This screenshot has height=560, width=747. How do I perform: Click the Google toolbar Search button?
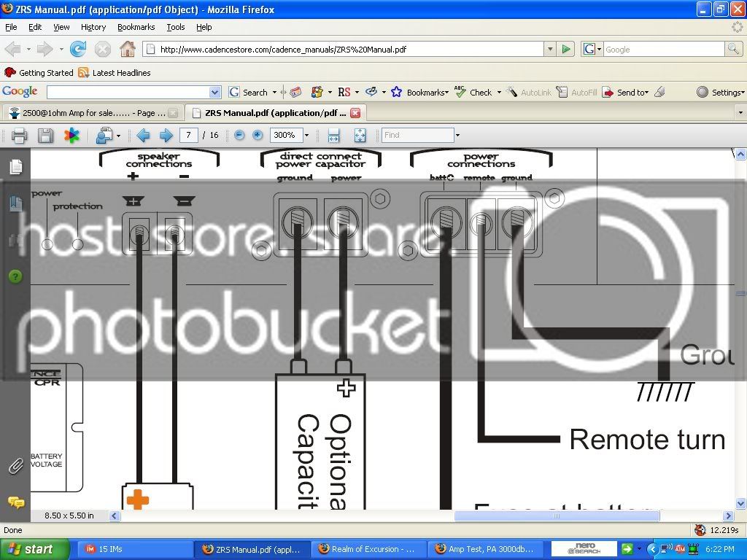[x=249, y=93]
